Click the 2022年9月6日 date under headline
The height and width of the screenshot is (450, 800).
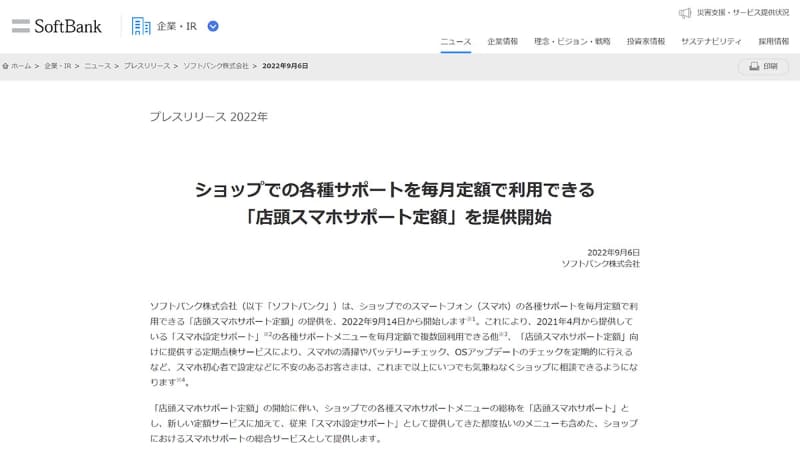[x=613, y=253]
